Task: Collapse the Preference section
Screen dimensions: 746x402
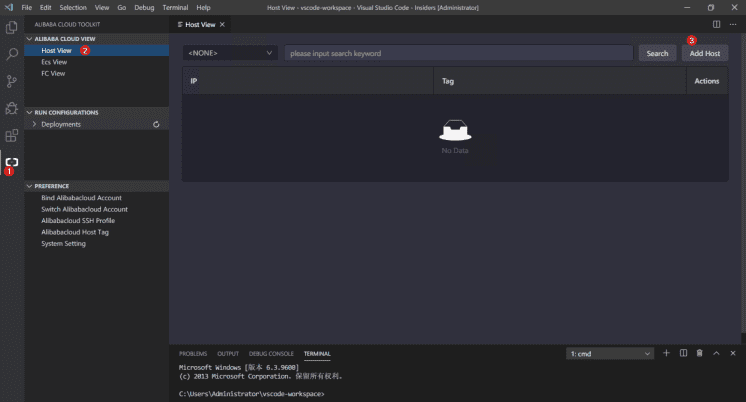Action: pyautogui.click(x=97, y=186)
